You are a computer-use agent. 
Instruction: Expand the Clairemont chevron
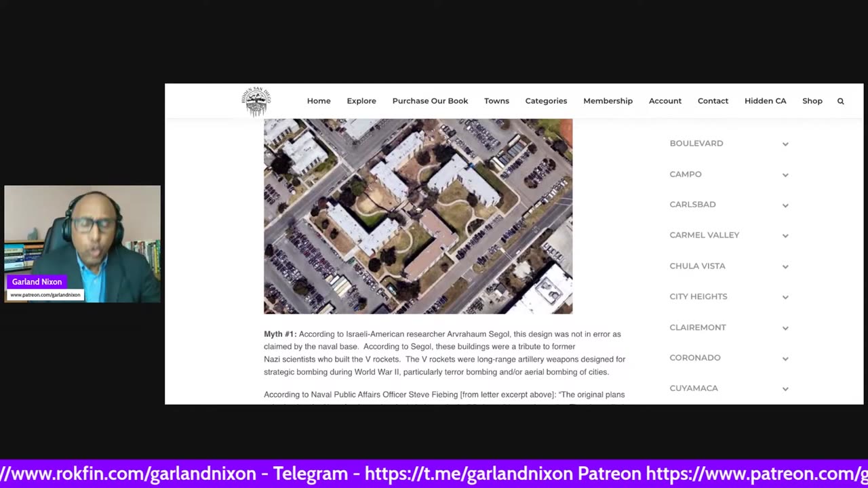[785, 328]
